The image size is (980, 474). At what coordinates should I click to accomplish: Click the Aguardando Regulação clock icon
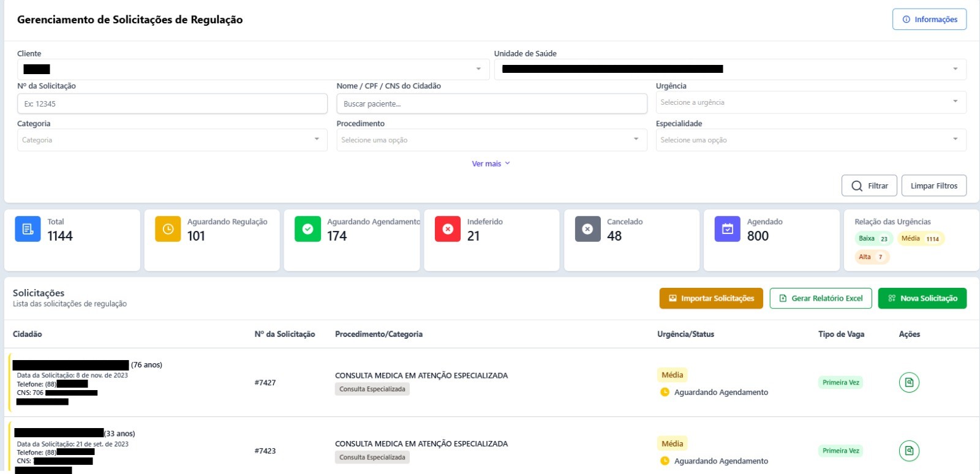(168, 229)
